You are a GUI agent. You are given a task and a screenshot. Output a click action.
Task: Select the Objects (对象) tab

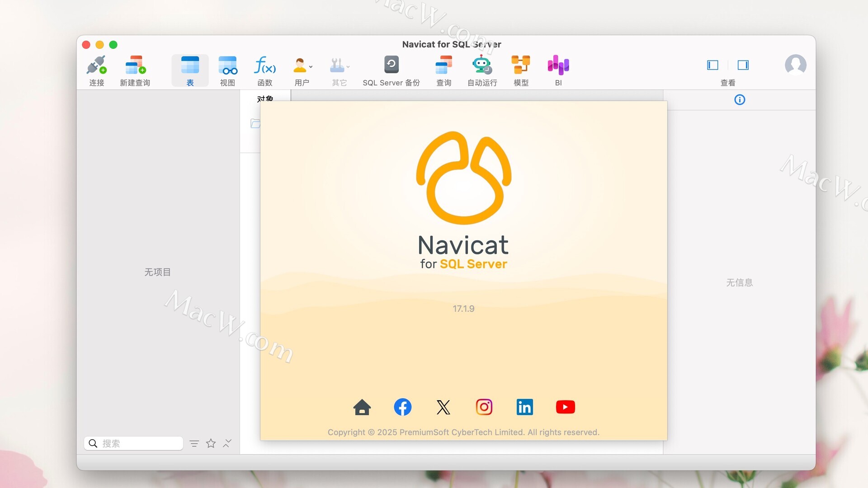265,98
